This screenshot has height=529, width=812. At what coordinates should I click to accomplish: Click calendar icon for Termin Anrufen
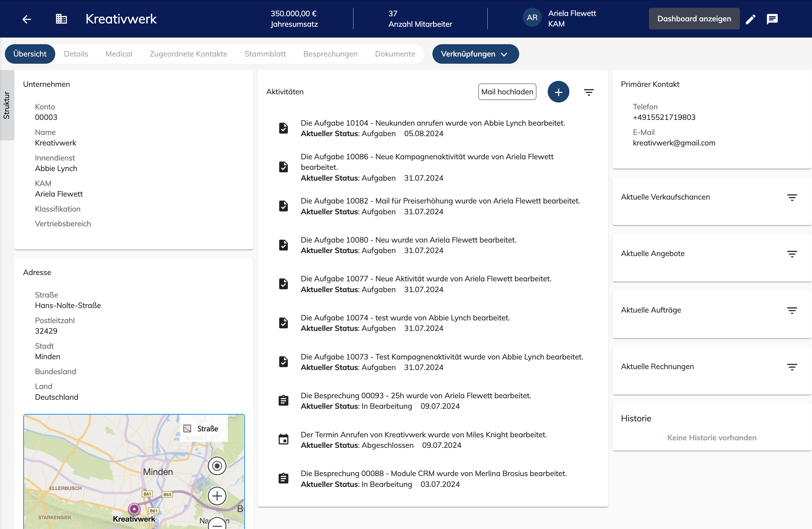pyautogui.click(x=283, y=439)
